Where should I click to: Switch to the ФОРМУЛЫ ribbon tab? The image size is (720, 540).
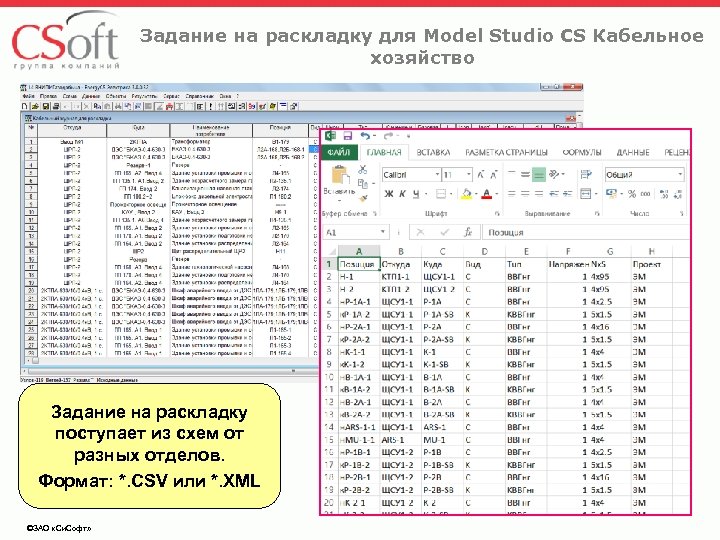(x=582, y=152)
